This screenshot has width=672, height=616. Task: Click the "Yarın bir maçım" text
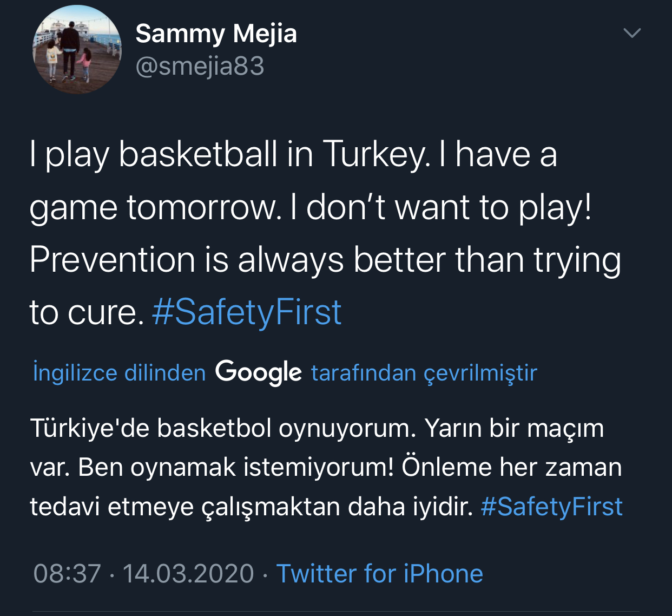click(514, 428)
